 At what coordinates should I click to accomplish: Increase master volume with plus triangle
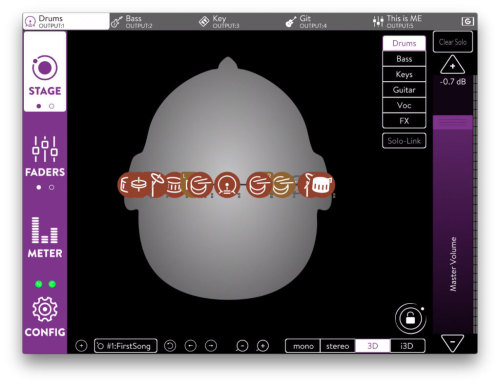pyautogui.click(x=452, y=65)
